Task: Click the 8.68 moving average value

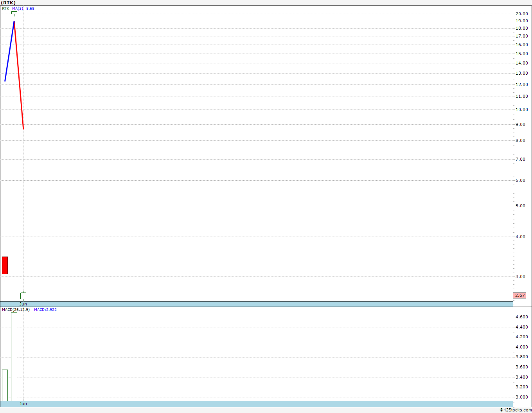Action: point(30,8)
